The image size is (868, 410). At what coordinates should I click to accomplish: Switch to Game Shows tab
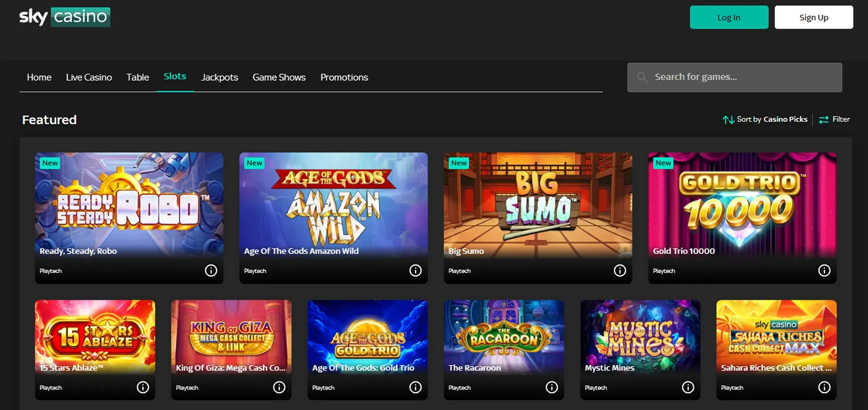(x=279, y=77)
